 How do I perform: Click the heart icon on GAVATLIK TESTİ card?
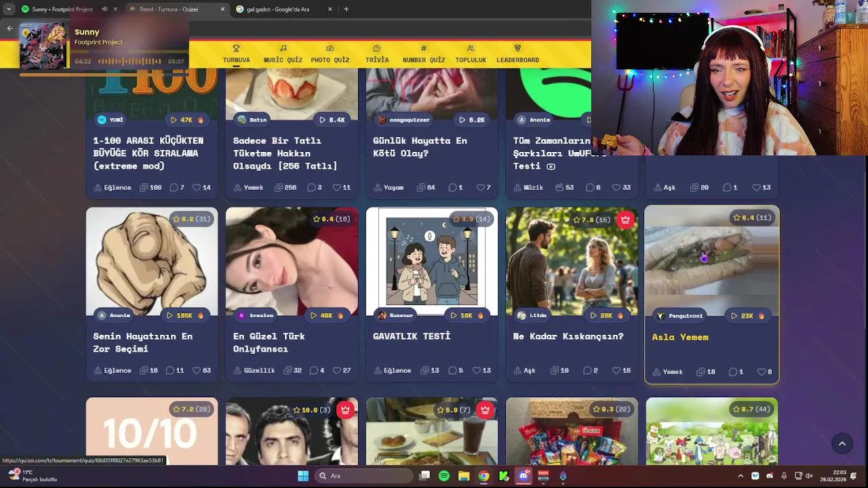click(477, 370)
